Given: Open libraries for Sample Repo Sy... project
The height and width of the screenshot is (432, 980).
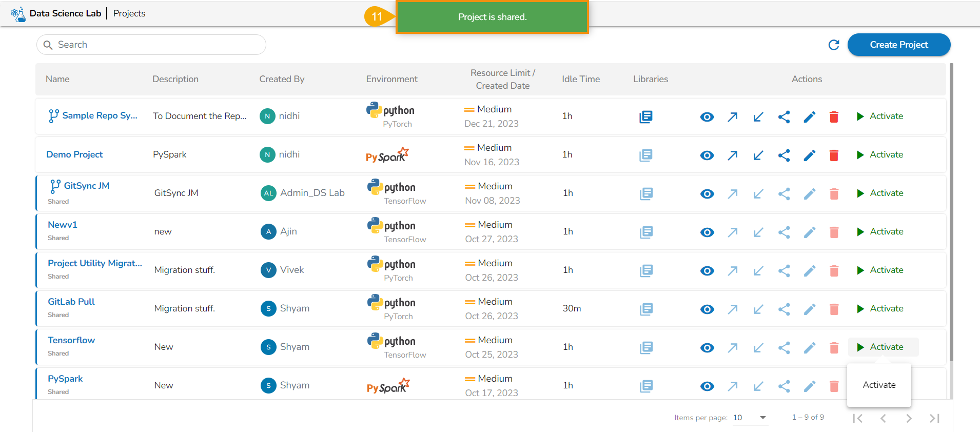Looking at the screenshot, I should (645, 116).
